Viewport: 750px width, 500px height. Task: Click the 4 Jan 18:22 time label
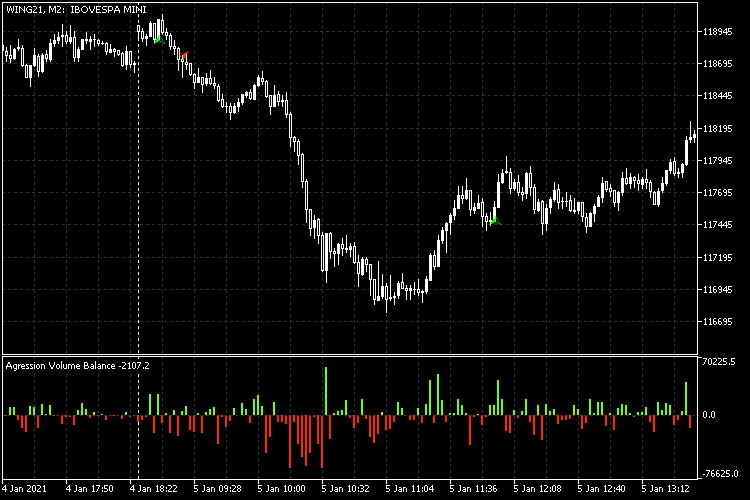click(x=154, y=489)
